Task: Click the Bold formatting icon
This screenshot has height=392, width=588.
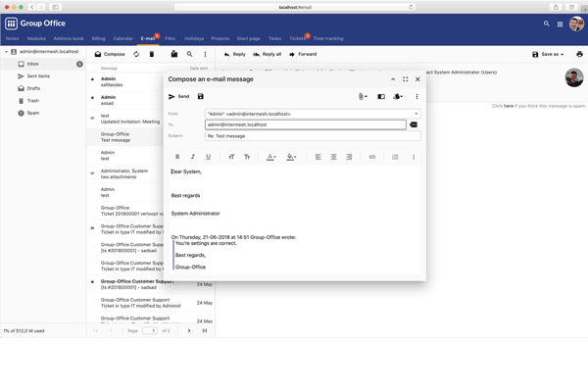Action: pyautogui.click(x=177, y=157)
